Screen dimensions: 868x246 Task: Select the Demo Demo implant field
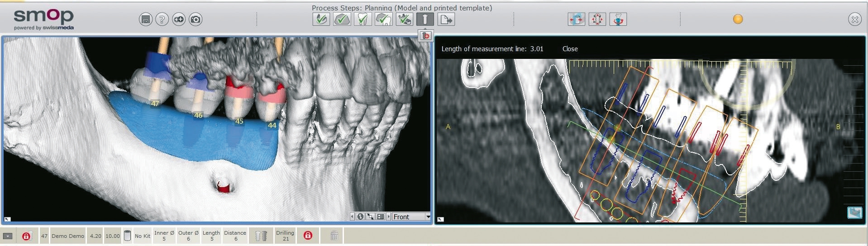pyautogui.click(x=67, y=236)
